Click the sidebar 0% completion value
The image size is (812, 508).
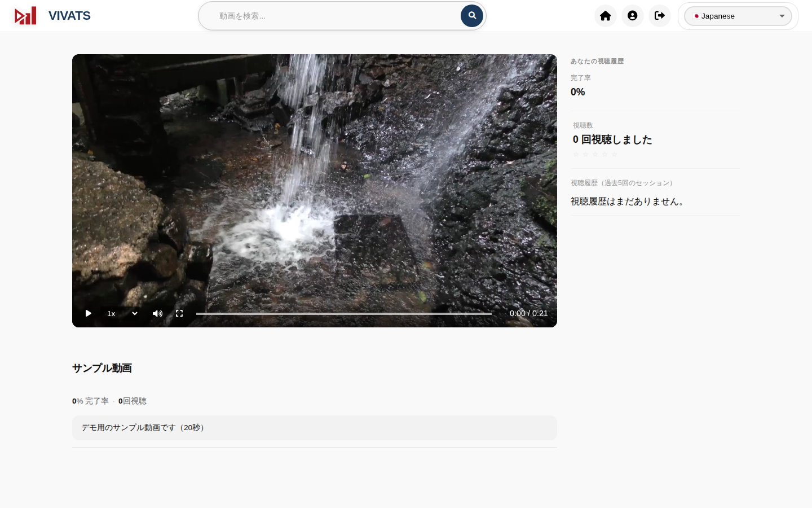pos(578,92)
